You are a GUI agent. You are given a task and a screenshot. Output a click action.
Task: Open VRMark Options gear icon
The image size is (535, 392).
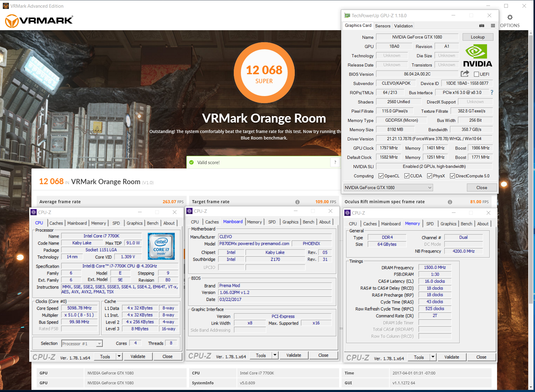pyautogui.click(x=510, y=18)
